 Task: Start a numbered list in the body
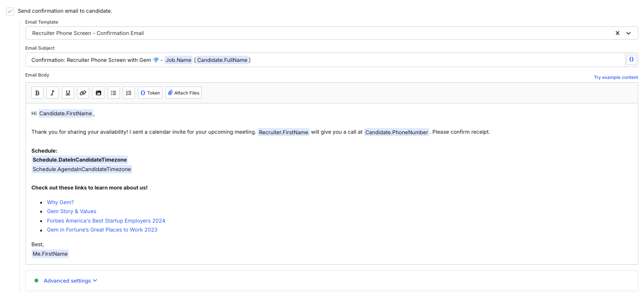click(x=129, y=93)
